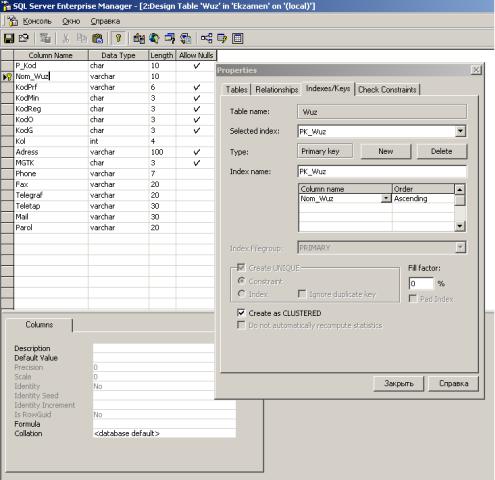Switch to the Check Constraints tab
The width and height of the screenshot is (495, 480).
(387, 90)
